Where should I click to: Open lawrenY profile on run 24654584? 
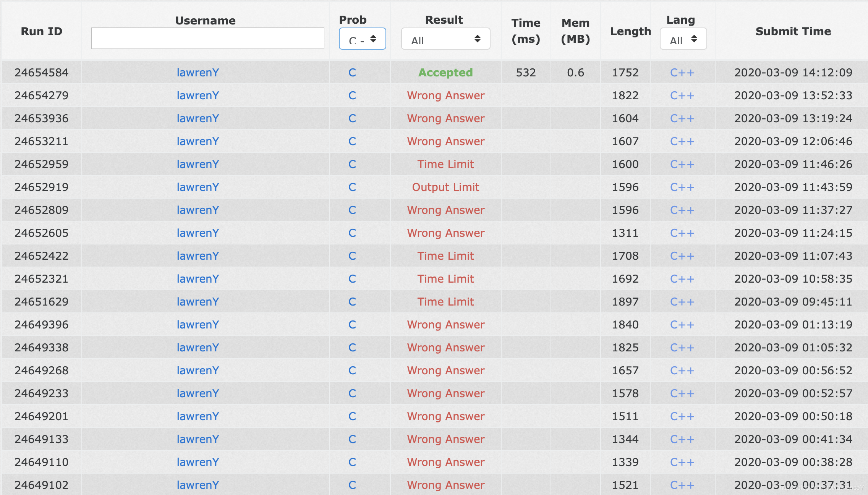pyautogui.click(x=198, y=73)
